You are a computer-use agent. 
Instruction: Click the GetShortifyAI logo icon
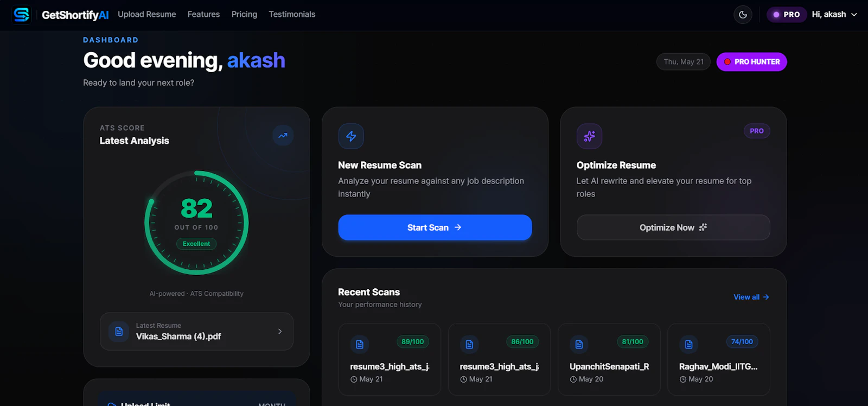click(x=22, y=15)
